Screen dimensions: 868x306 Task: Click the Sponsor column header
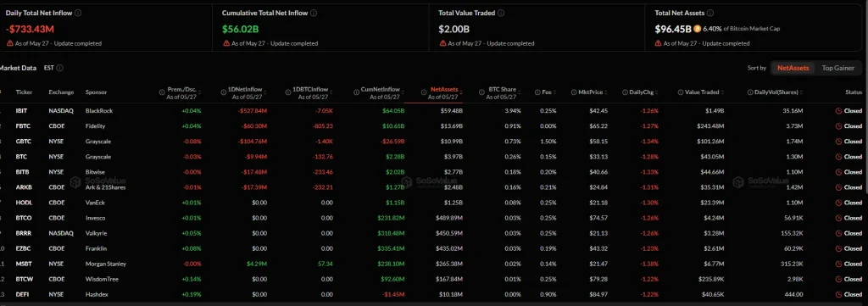97,92
